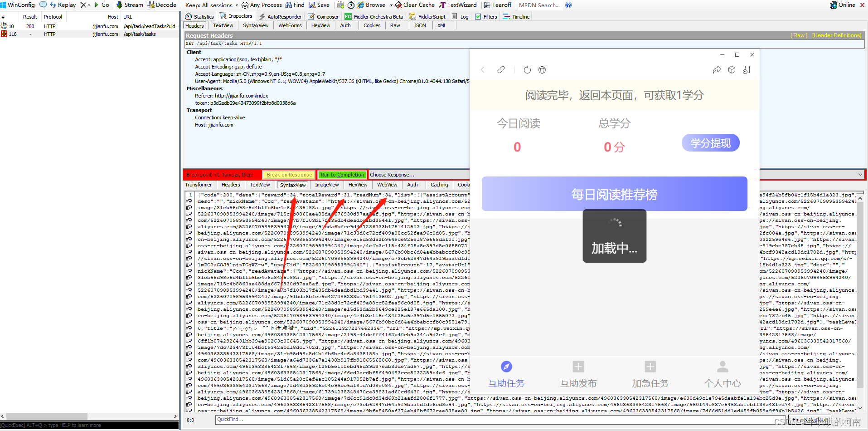The image size is (868, 431).
Task: Select the request Raw inspector tab
Action: click(x=395, y=25)
